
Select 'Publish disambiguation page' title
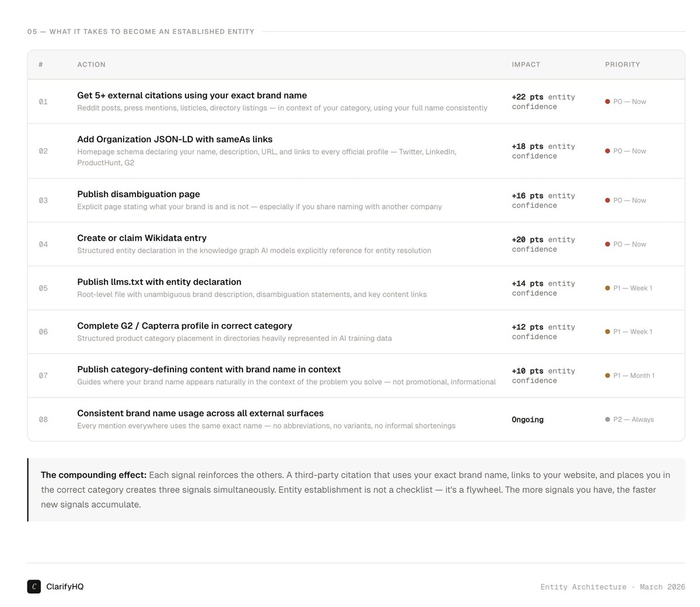(138, 194)
